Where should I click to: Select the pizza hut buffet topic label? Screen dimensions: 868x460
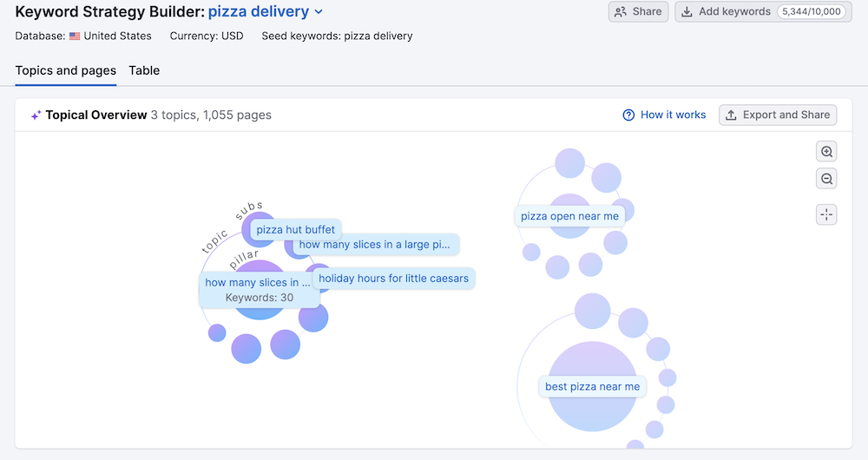pos(295,230)
